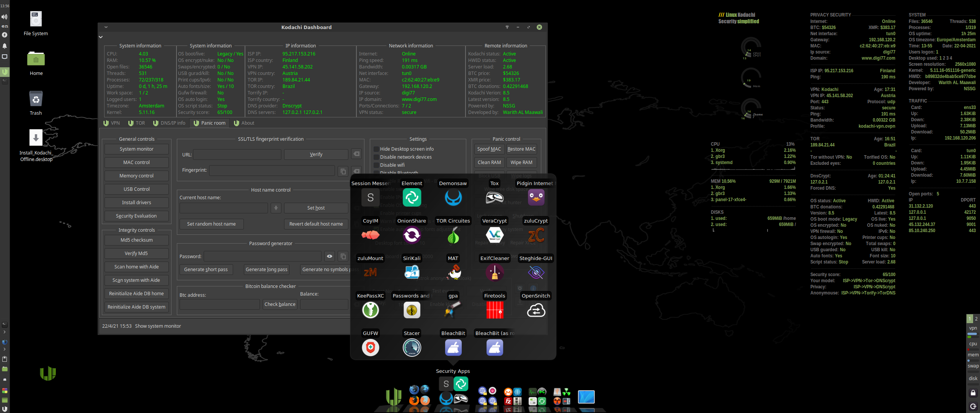Launch OnionShare from the popup
The height and width of the screenshot is (413, 980).
pyautogui.click(x=412, y=235)
